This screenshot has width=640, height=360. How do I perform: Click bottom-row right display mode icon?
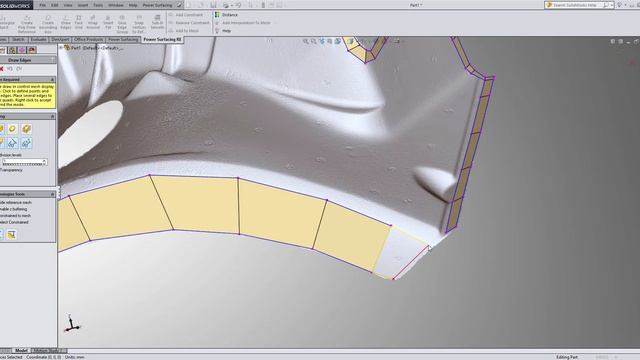point(27,143)
